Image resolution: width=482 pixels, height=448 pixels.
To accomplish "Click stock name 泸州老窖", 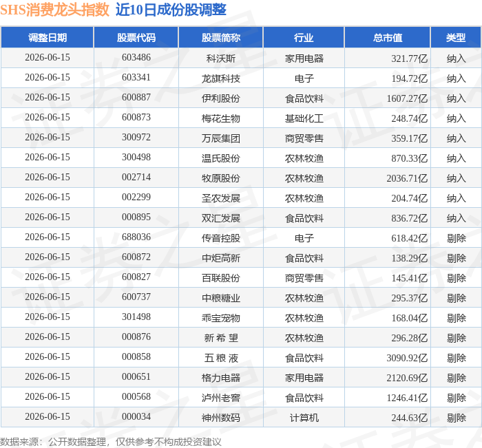I will 221,398.
